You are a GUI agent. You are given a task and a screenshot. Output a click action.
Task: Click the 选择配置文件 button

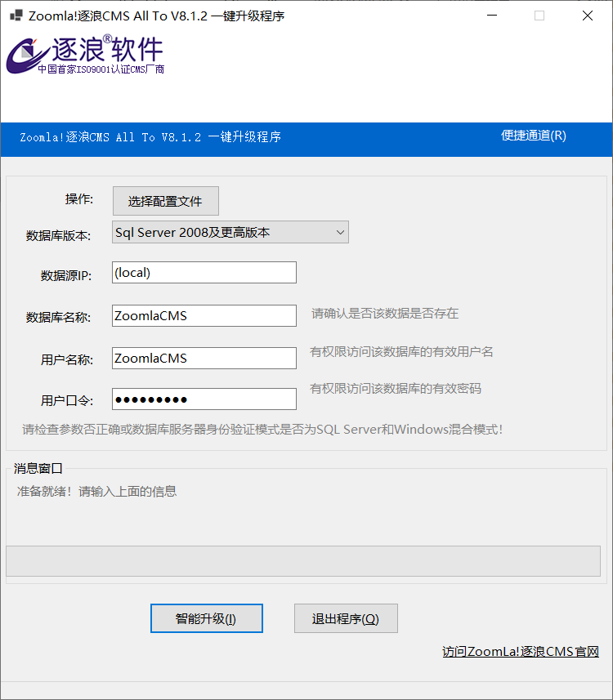tap(166, 201)
